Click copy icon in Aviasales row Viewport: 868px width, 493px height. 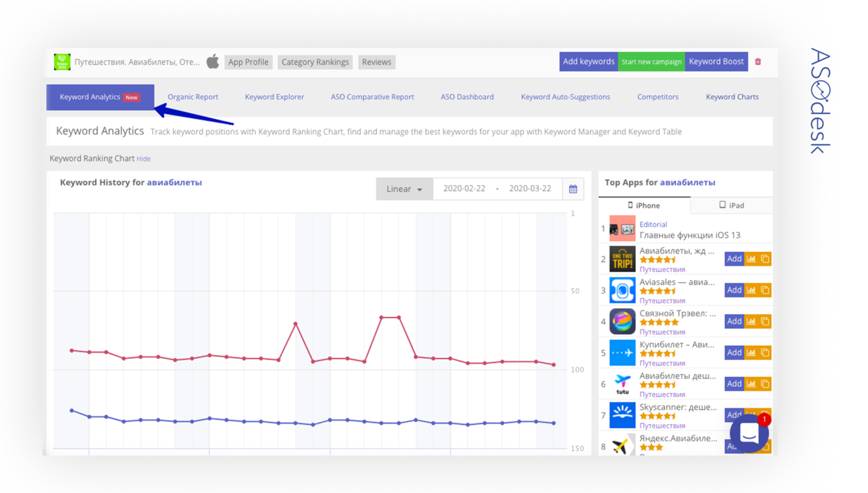[x=765, y=290]
